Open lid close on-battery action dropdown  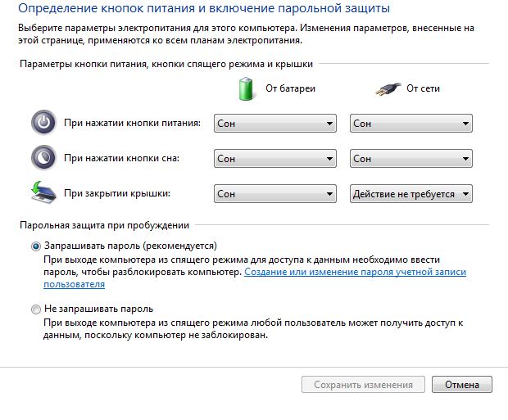(x=274, y=194)
